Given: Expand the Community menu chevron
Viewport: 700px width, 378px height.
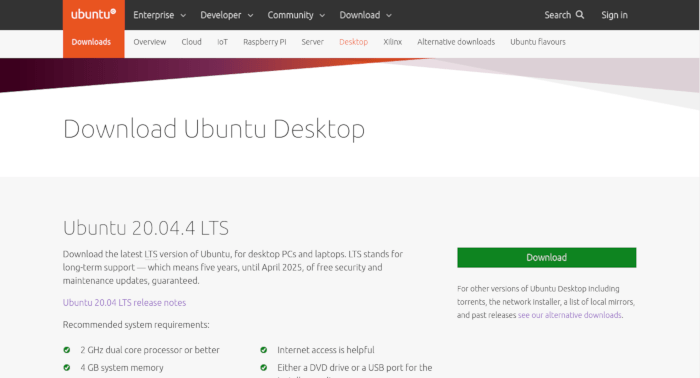Looking at the screenshot, I should 322,16.
